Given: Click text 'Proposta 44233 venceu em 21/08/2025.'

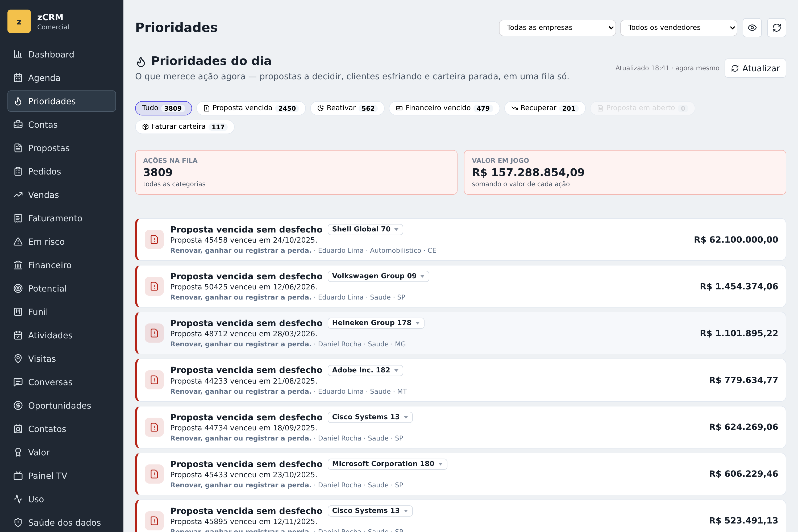Looking at the screenshot, I should point(244,381).
